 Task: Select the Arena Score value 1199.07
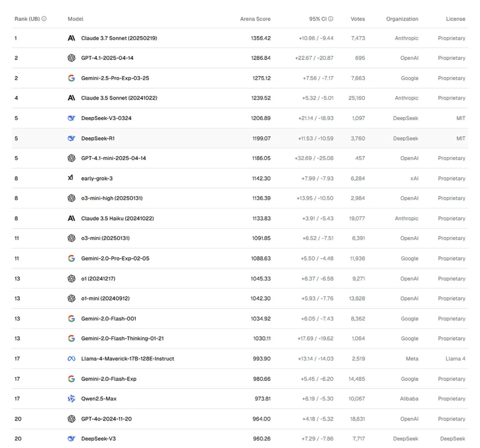(261, 138)
